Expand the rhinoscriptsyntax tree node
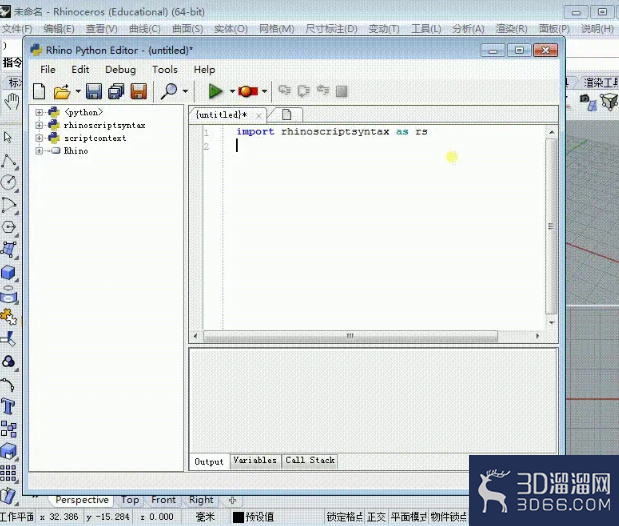Viewport: 619px width, 526px height. click(x=39, y=126)
